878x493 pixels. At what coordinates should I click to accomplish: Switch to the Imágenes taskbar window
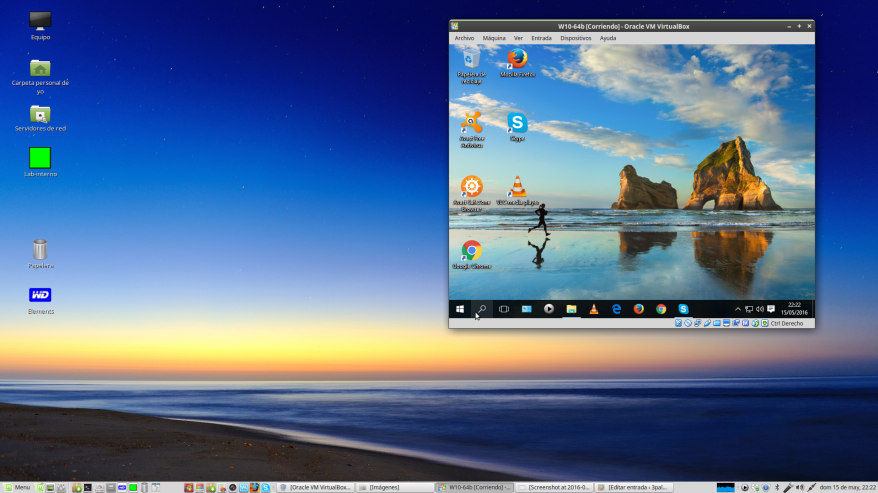(395, 487)
